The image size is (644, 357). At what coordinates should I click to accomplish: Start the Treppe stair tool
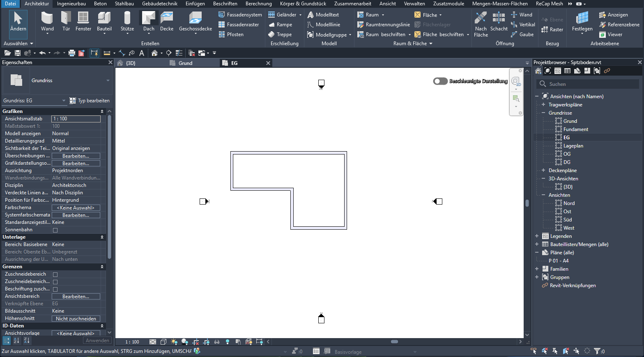pos(280,35)
